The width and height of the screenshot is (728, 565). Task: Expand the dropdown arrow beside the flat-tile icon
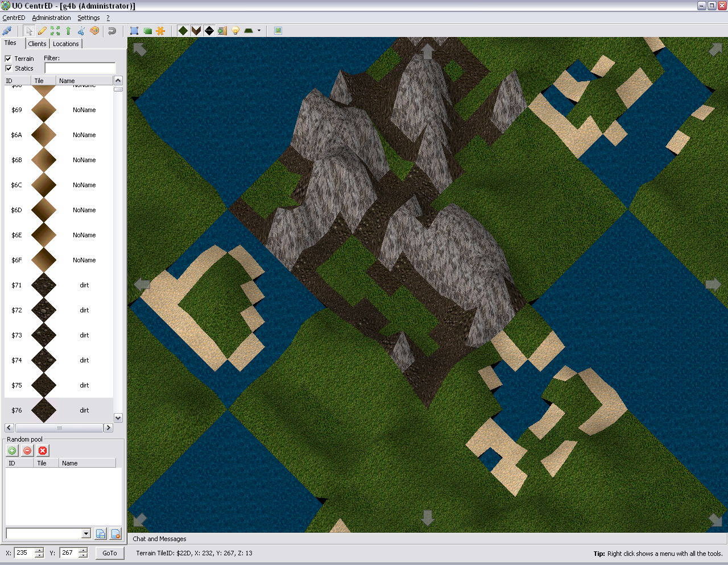click(259, 31)
